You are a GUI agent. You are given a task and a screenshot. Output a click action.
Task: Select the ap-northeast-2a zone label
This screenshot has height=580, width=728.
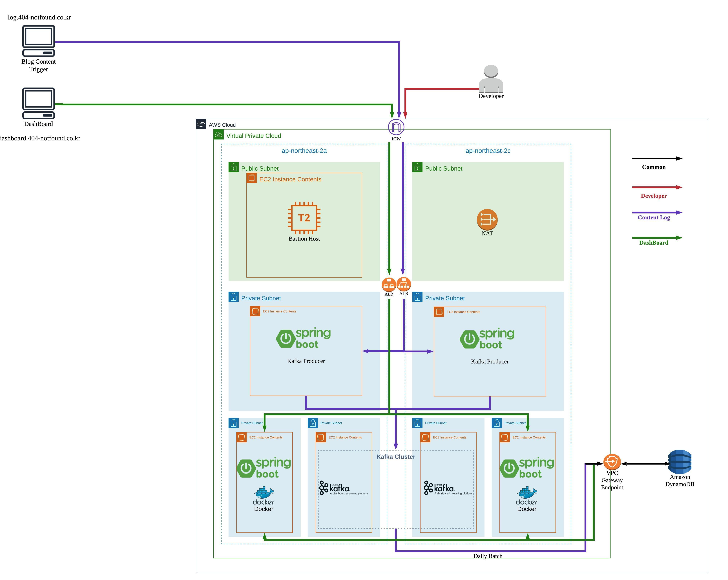(x=304, y=150)
